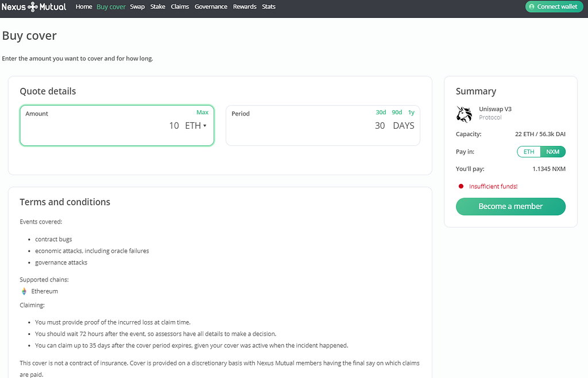Screen dimensions: 588x378
Task: Click the "Uniswap V3" protocol name
Action: tap(495, 109)
